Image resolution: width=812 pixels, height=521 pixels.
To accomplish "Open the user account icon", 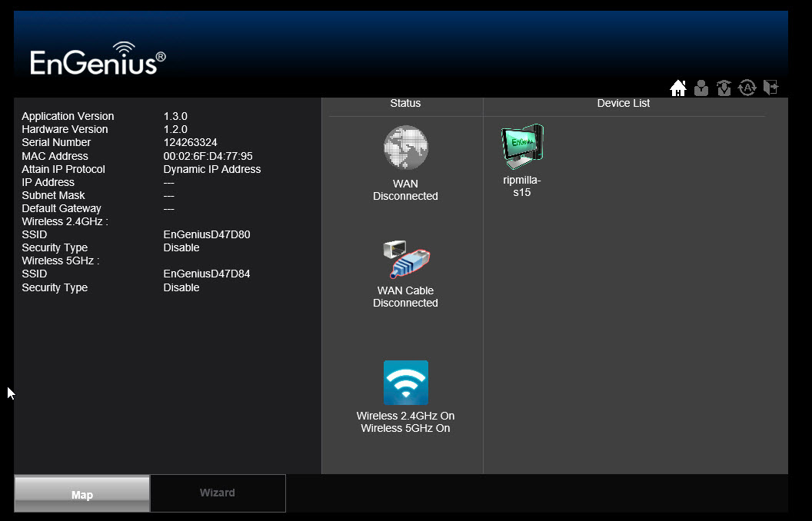I will [x=701, y=88].
